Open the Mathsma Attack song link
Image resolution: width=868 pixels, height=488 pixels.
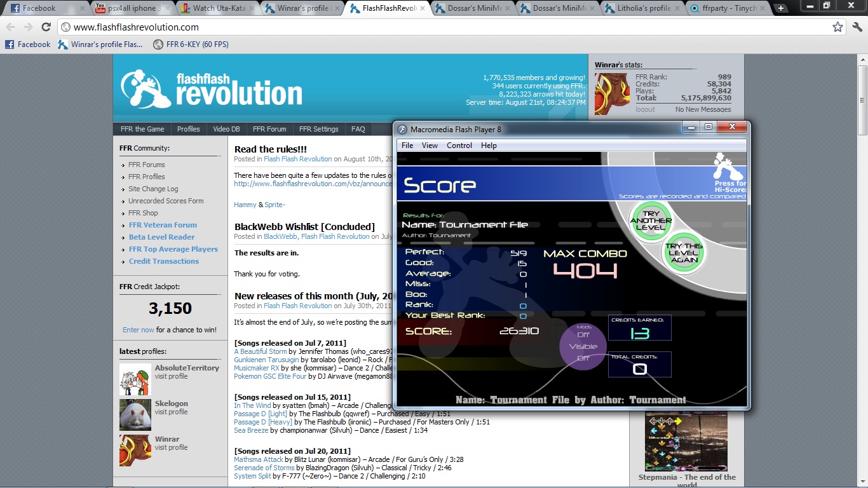tap(259, 459)
